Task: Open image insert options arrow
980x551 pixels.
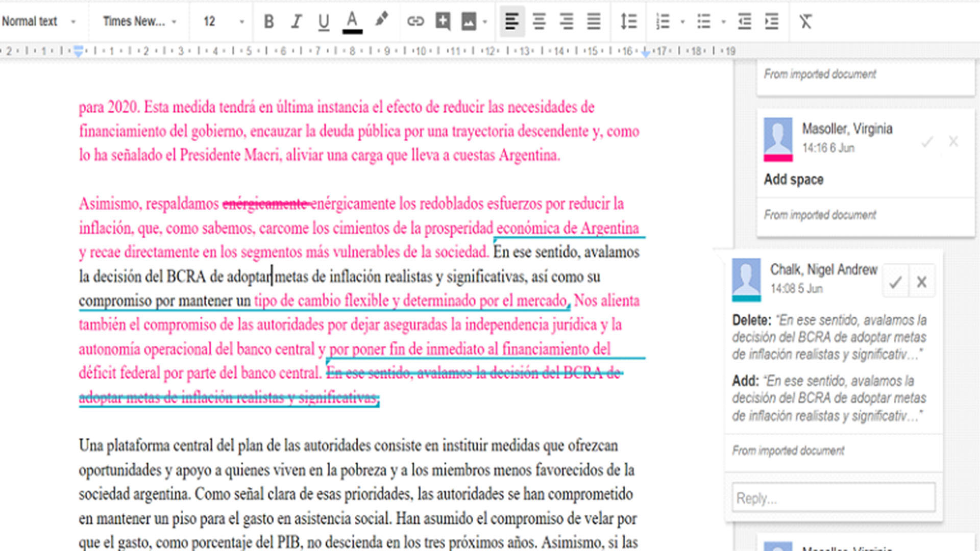Action: click(485, 21)
